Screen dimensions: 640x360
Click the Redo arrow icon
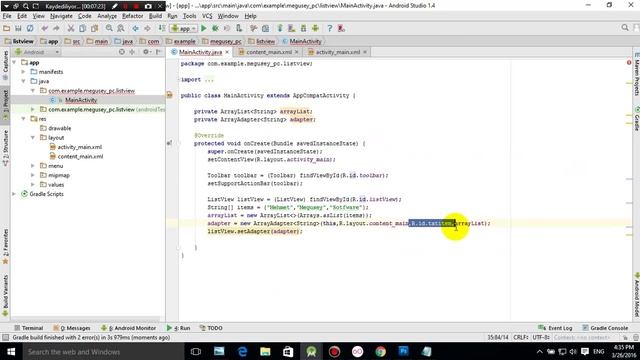coord(56,28)
